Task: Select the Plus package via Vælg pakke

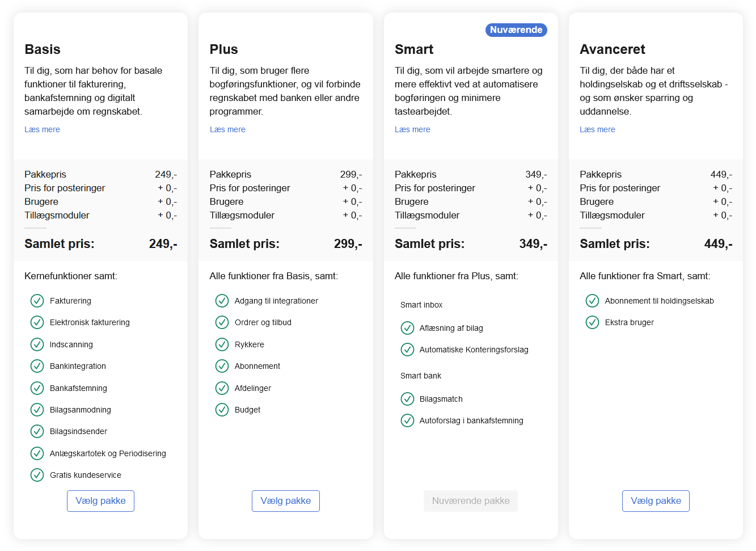Action: pos(286,501)
